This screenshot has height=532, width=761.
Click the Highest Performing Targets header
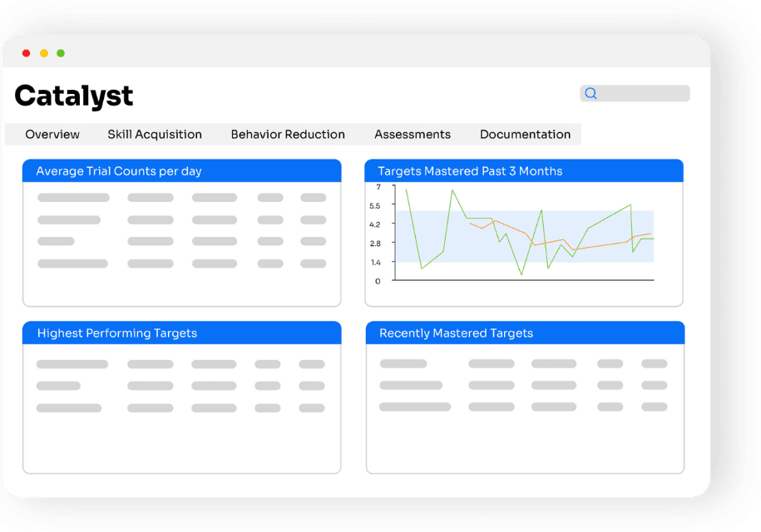coord(116,333)
